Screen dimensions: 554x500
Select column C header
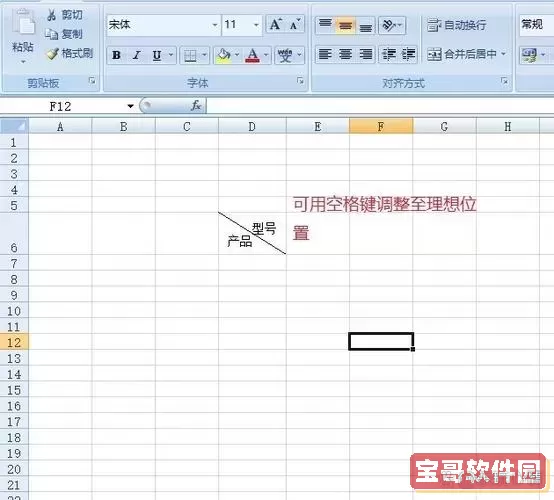click(x=187, y=127)
